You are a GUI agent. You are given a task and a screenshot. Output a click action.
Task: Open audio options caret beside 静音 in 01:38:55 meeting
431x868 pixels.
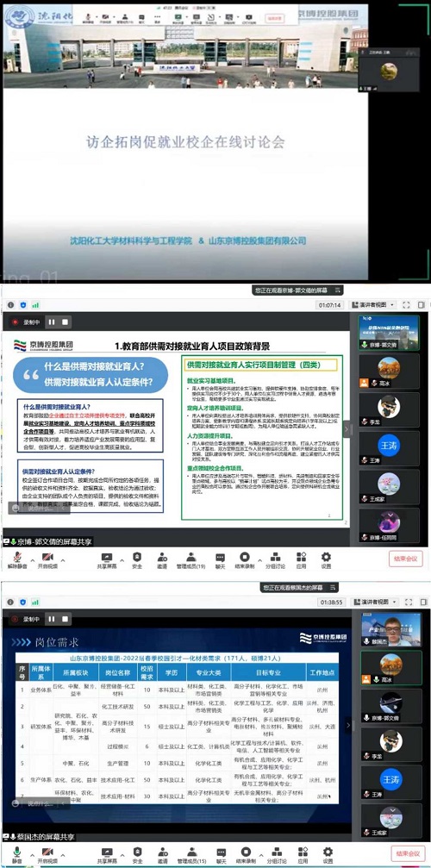click(32, 854)
